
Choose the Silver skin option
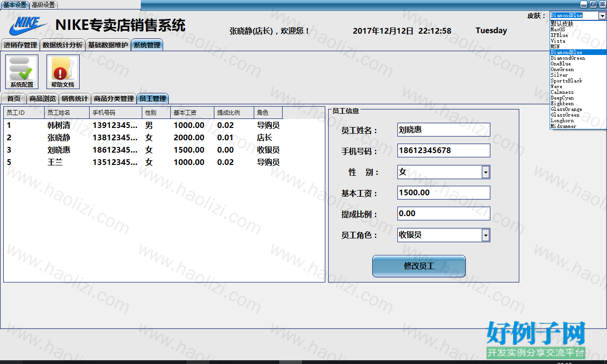tap(578, 75)
